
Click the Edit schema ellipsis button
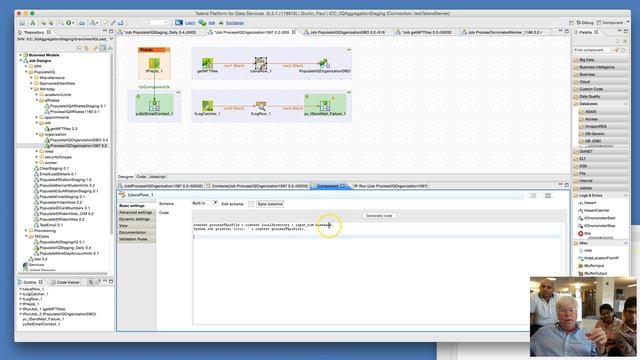(x=251, y=204)
